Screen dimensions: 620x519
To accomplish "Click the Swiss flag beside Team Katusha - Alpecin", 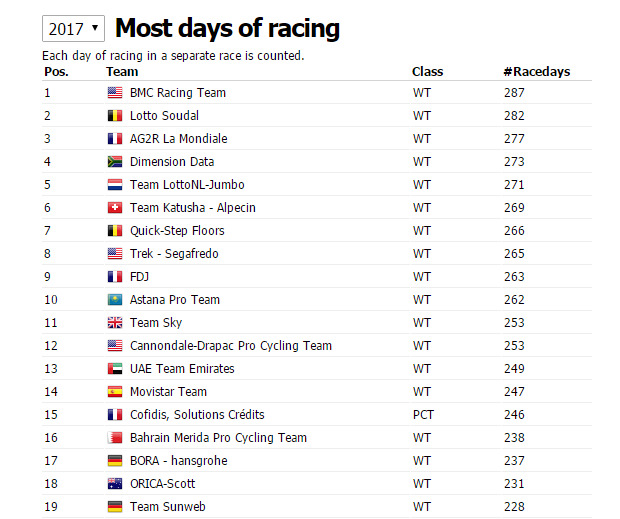I will tap(115, 208).
